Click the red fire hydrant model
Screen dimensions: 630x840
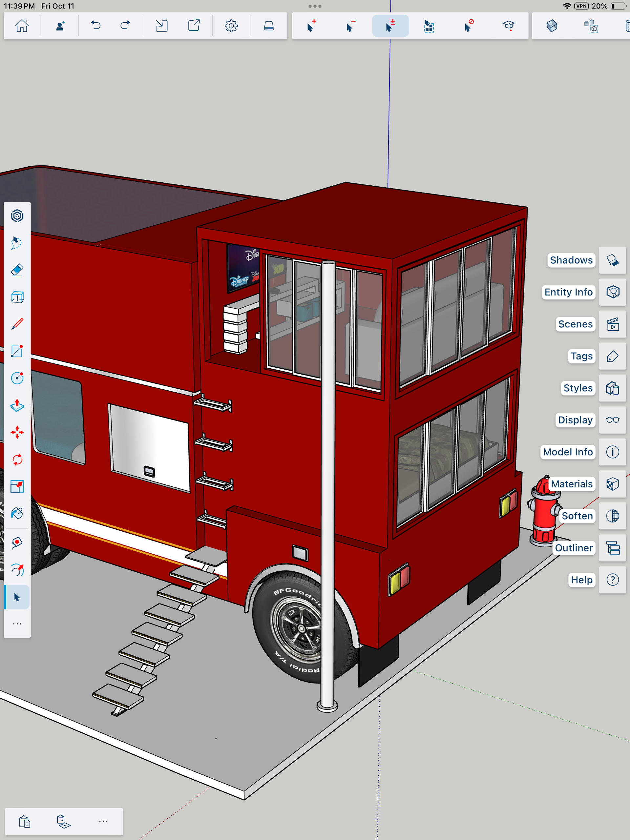point(543,513)
